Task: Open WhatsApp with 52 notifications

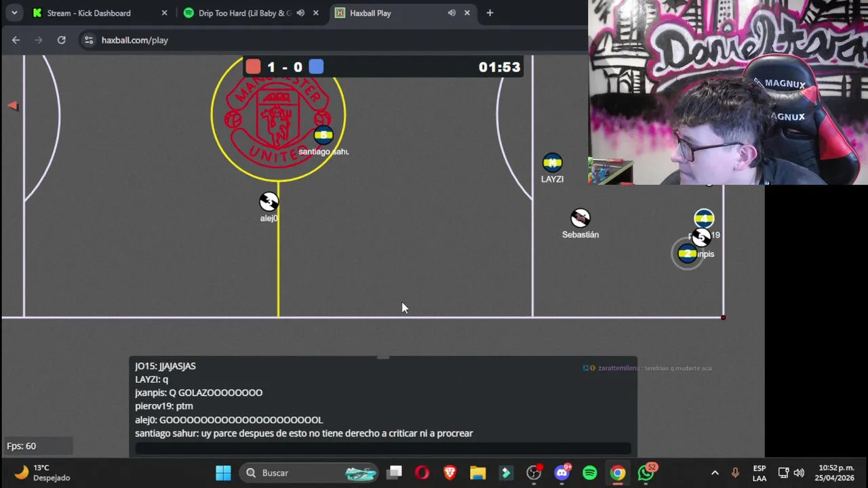Action: (x=646, y=472)
